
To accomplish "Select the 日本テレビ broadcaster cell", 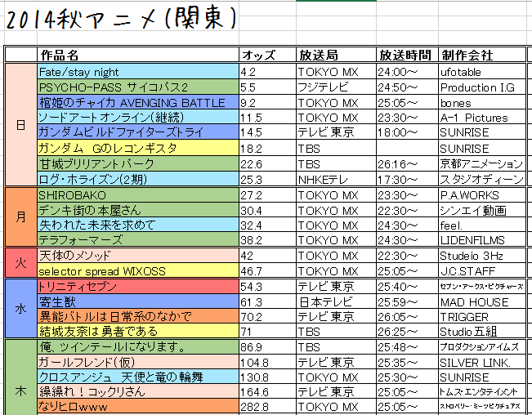I will [x=336, y=301].
